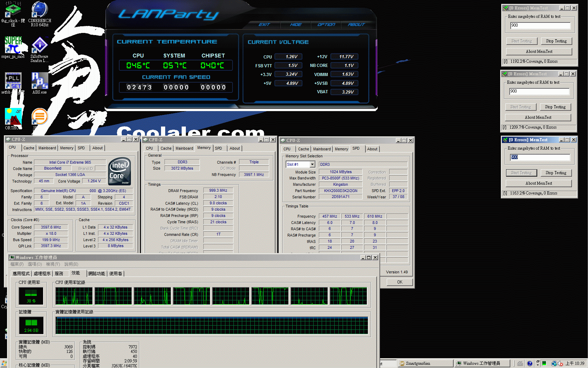Click About MemTest in middle MemTest window

pos(538,117)
